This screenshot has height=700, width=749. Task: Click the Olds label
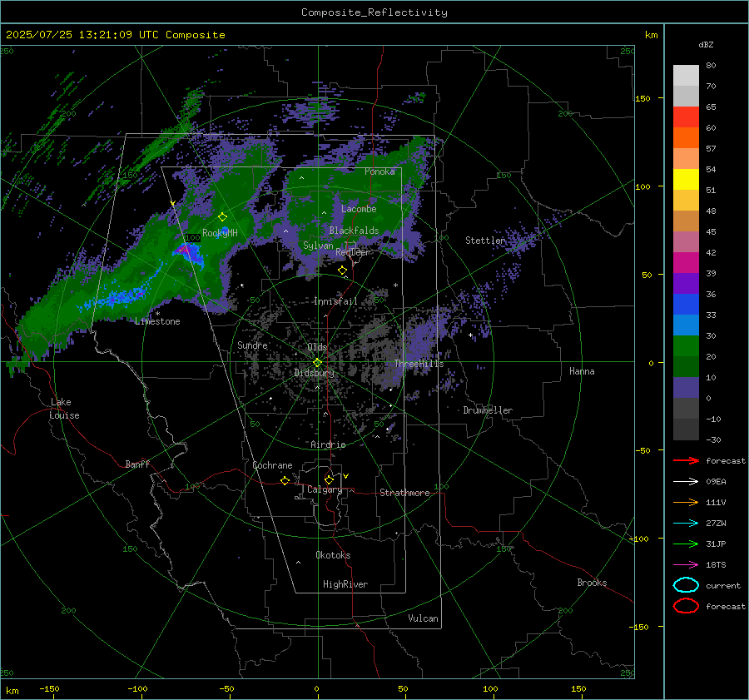click(x=317, y=347)
